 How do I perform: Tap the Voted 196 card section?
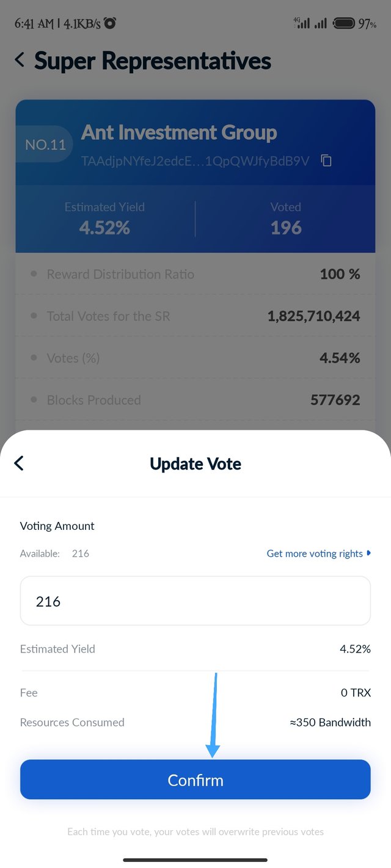tap(286, 219)
